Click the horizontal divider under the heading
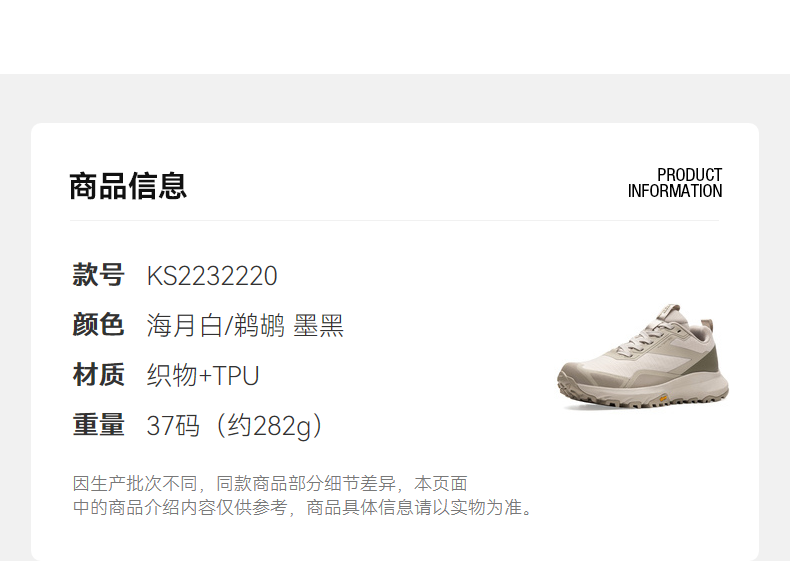Screen dimensions: 790x561 [394, 220]
